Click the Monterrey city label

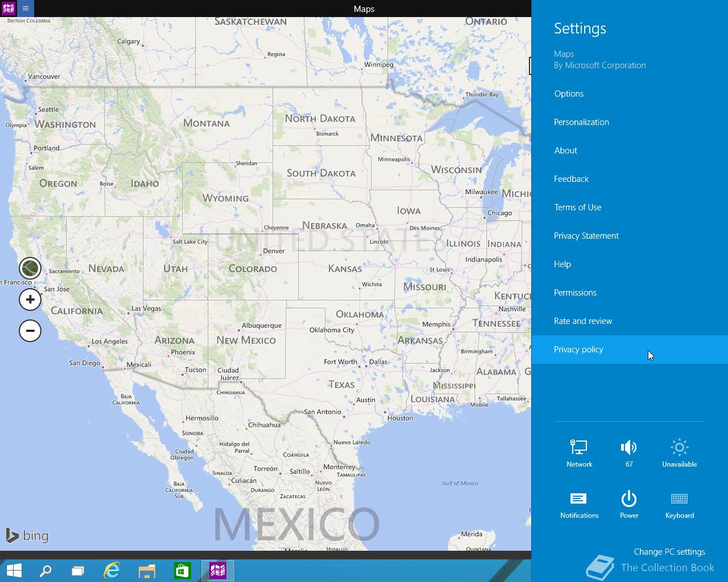339,467
